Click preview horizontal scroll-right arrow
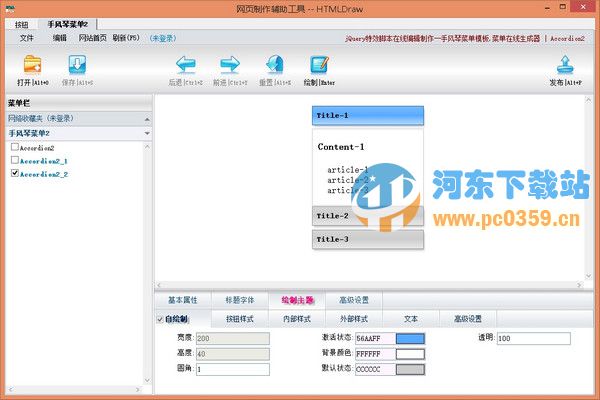This screenshot has width=600, height=400. point(579,285)
